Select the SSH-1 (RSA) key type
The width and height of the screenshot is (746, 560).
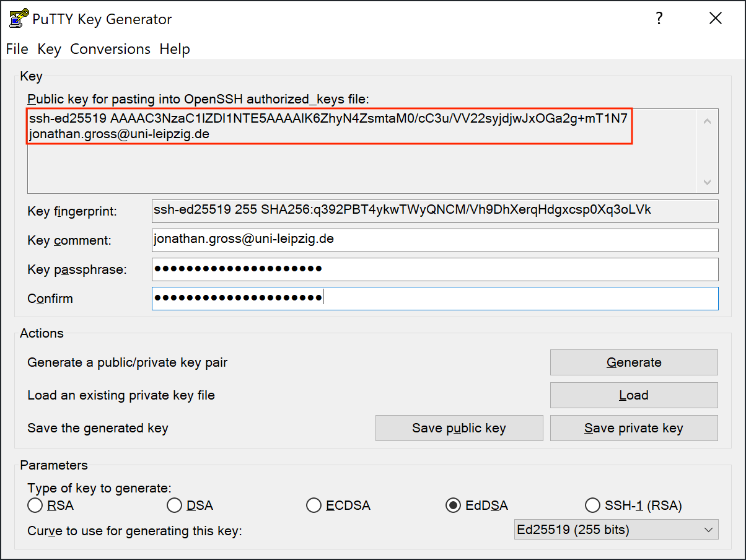coord(633,505)
